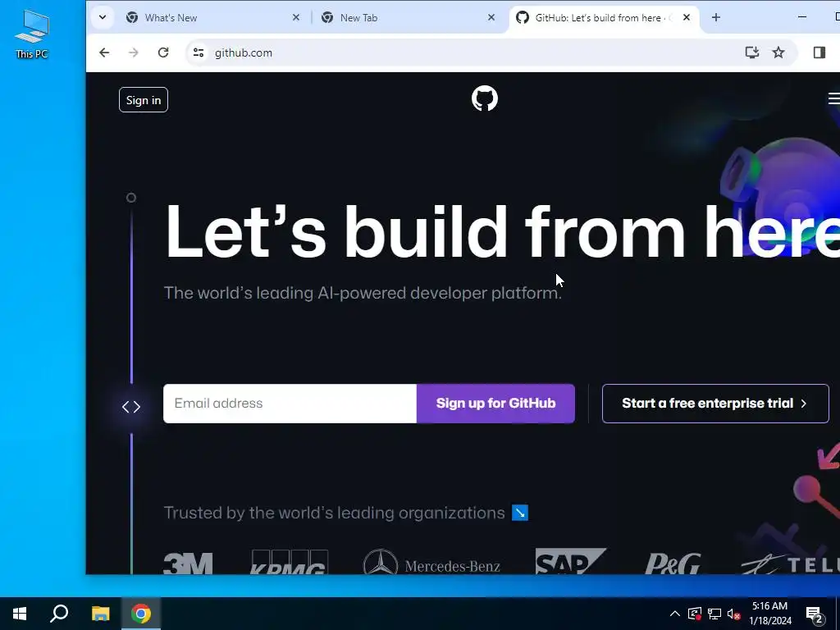The width and height of the screenshot is (840, 630).
Task: Install app icon in address bar
Action: coord(752,52)
